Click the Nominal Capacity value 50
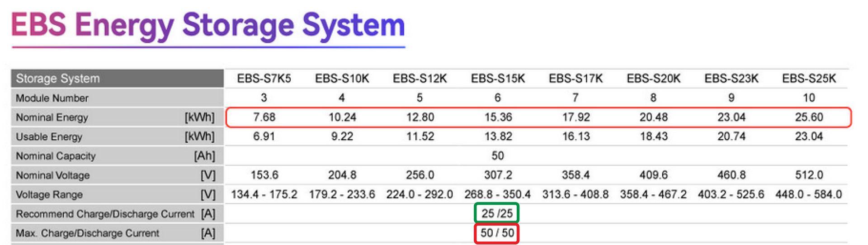This screenshot has height=245, width=868. (x=497, y=156)
